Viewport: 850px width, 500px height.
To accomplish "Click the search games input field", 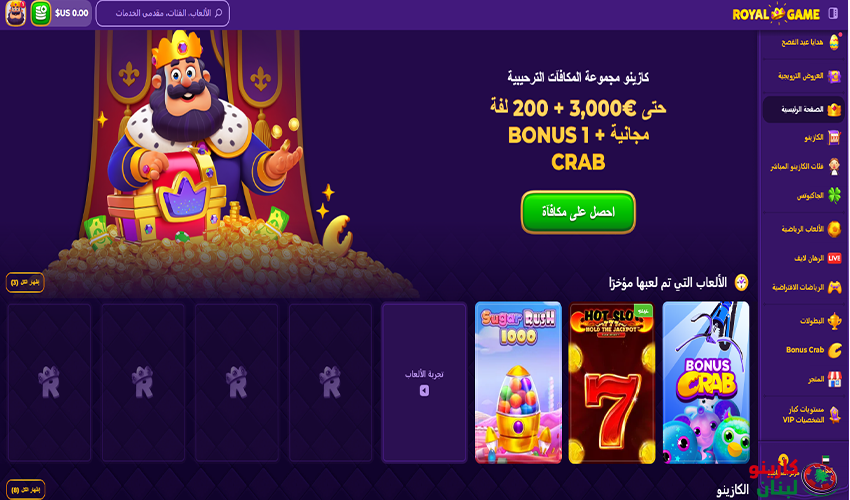I will pos(163,13).
